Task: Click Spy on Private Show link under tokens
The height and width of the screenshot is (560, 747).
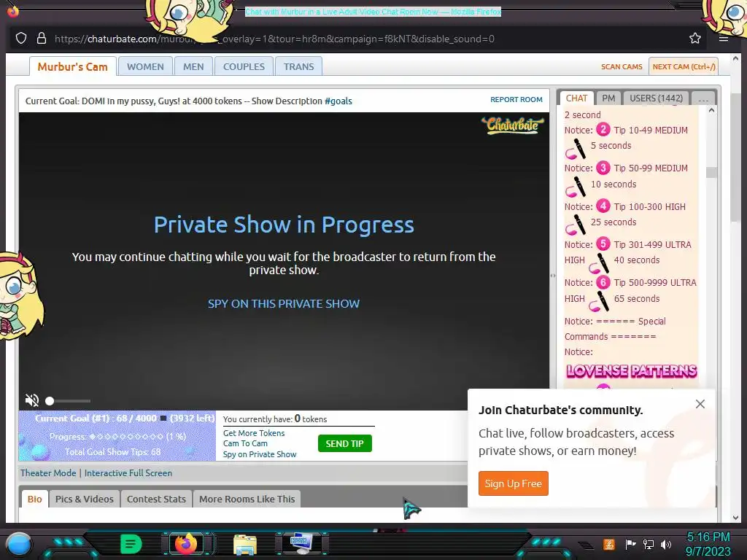Action: tap(259, 454)
